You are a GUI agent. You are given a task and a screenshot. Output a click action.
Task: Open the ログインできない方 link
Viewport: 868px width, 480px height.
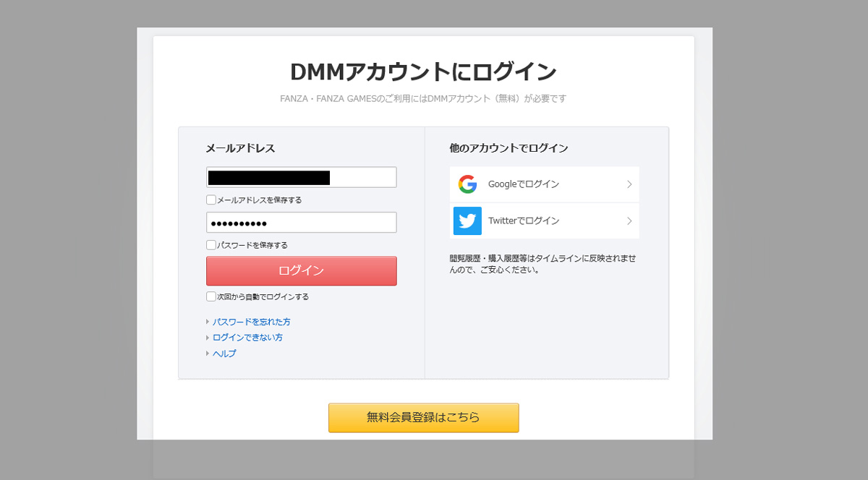(x=247, y=338)
